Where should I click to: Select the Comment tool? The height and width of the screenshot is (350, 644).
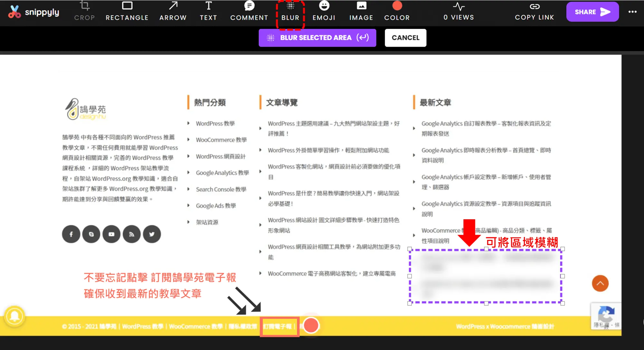249,11
